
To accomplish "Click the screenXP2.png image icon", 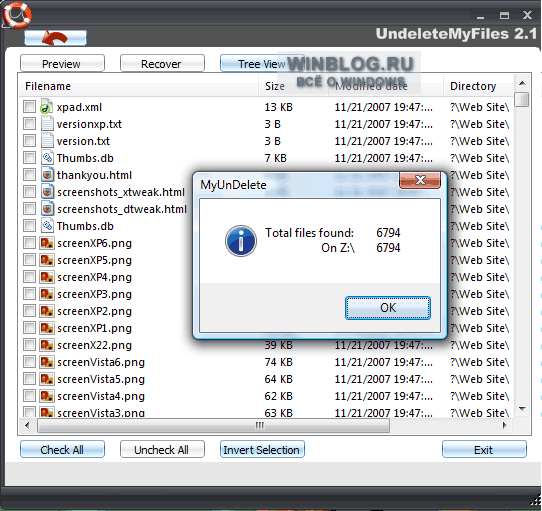I will click(x=47, y=311).
